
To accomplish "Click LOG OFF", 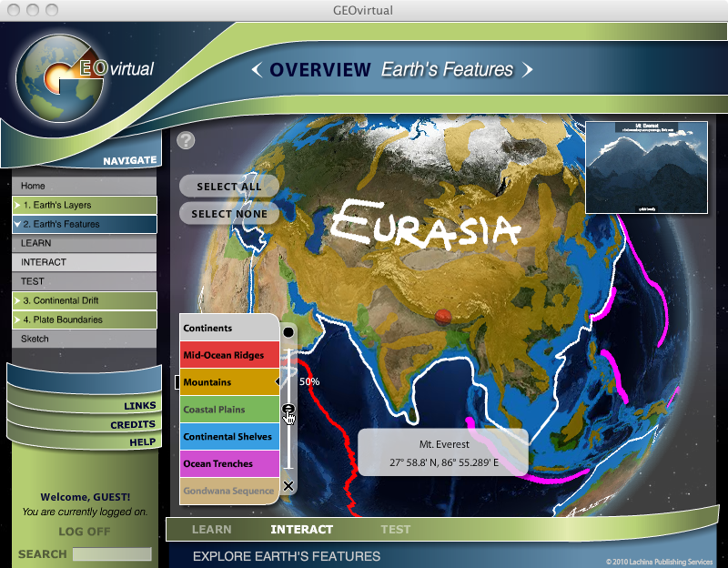I will click(x=85, y=532).
